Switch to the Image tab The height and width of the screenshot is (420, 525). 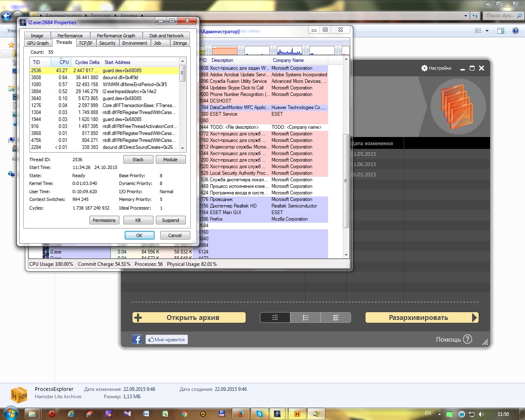tap(37, 36)
